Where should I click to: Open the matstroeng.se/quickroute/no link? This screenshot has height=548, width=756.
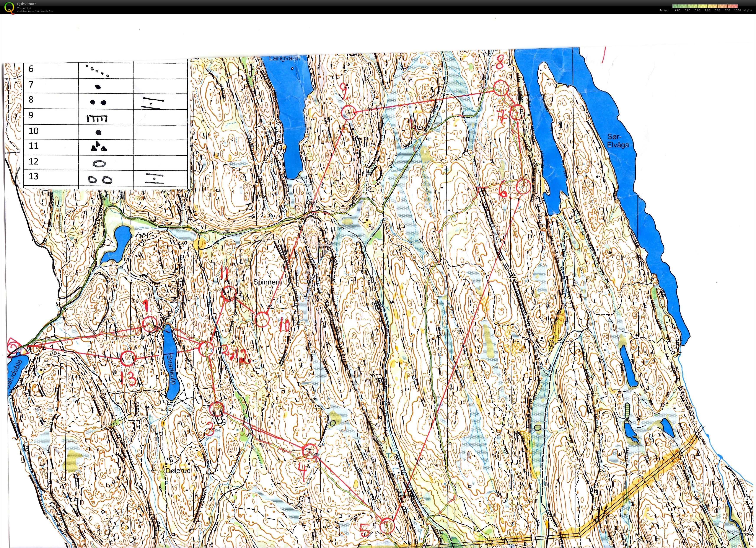35,11
